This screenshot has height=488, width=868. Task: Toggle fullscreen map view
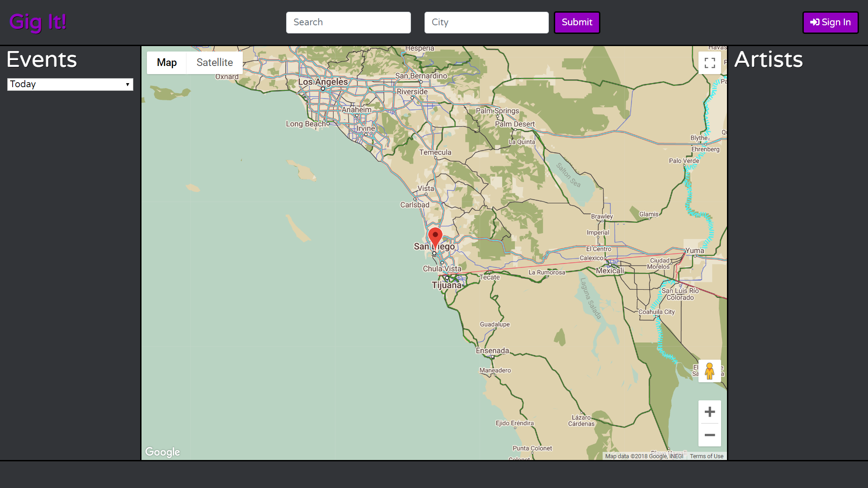pos(709,63)
